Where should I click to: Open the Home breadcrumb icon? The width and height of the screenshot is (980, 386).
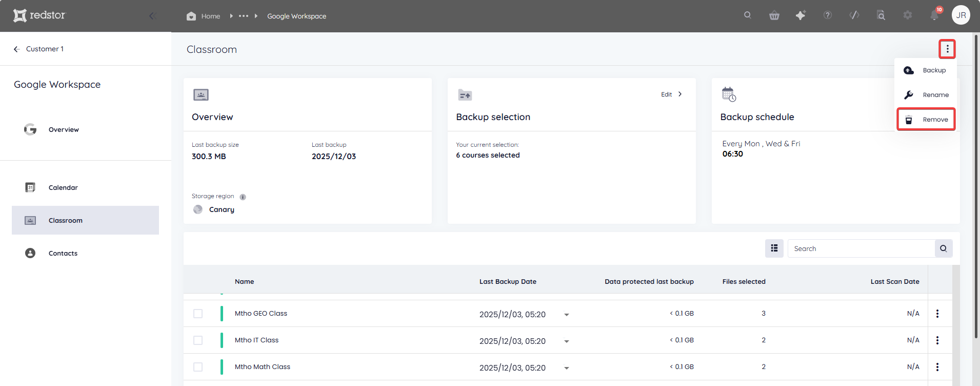pyautogui.click(x=191, y=16)
